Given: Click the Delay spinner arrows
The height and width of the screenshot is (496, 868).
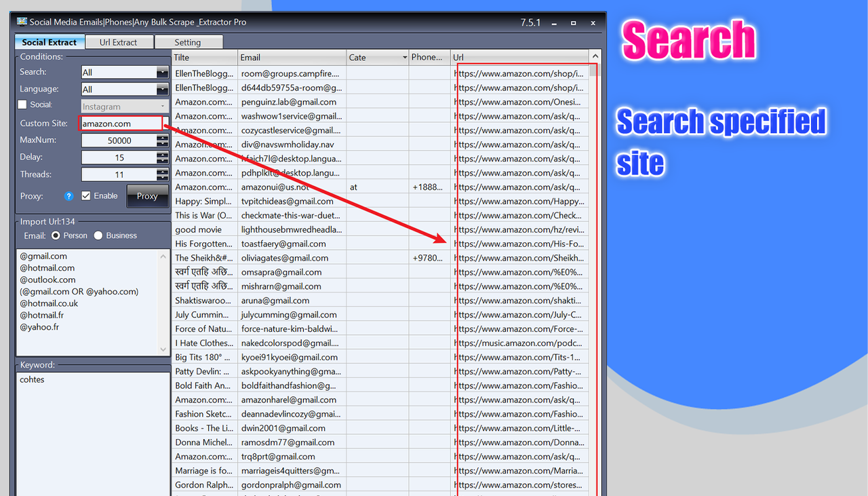Looking at the screenshot, I should click(162, 157).
